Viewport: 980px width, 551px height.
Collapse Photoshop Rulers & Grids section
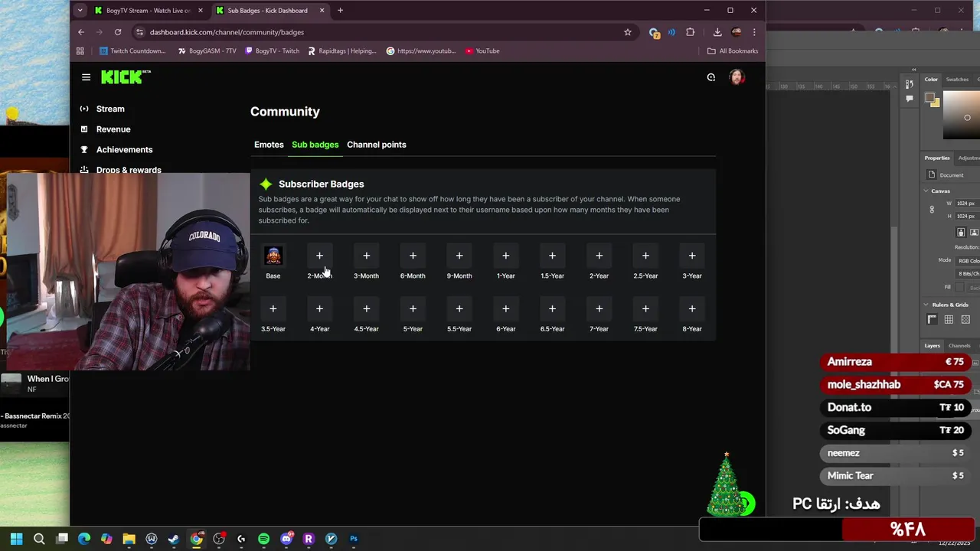pyautogui.click(x=926, y=305)
